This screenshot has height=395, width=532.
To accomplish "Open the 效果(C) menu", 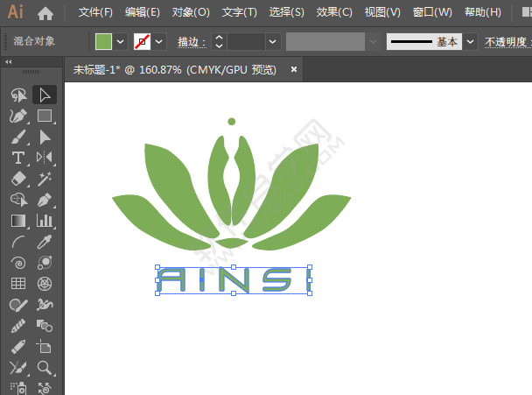I will pos(334,12).
